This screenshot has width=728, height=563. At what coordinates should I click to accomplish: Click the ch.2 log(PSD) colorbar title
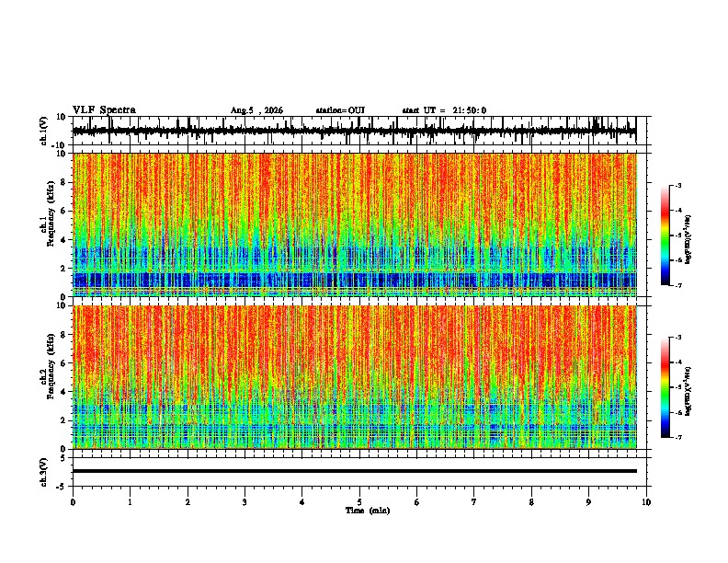tap(688, 391)
